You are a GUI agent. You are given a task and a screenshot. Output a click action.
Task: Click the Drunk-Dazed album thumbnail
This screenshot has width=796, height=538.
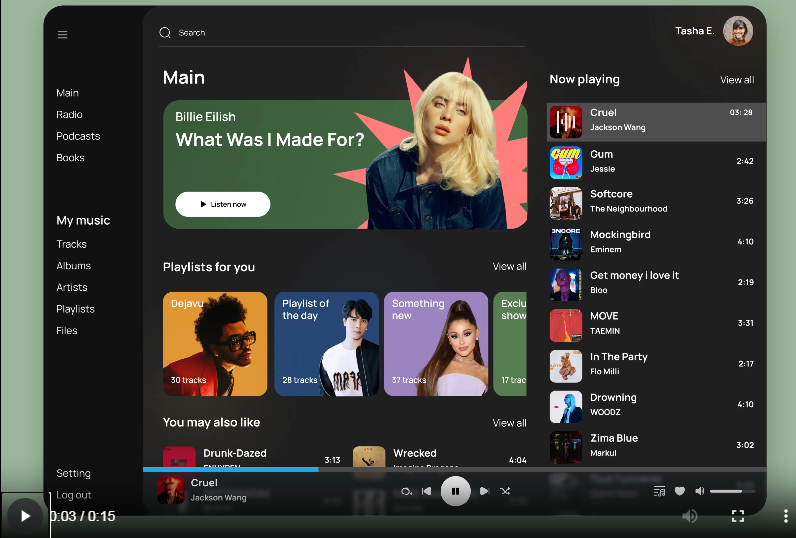(x=179, y=457)
